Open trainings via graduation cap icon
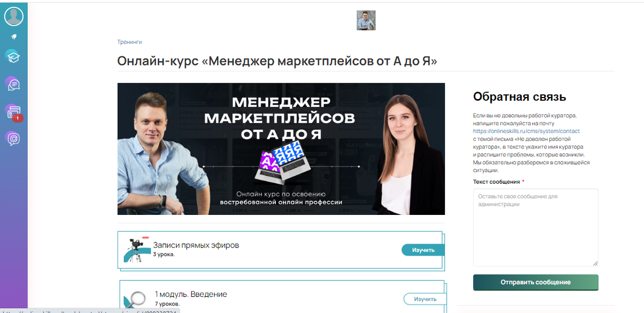Viewport: 644px width, 313px height. (13, 56)
